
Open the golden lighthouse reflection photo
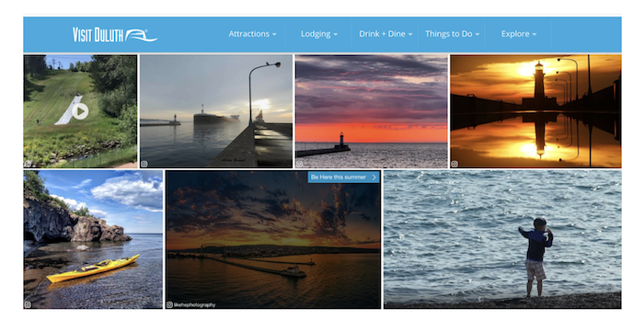(535, 111)
